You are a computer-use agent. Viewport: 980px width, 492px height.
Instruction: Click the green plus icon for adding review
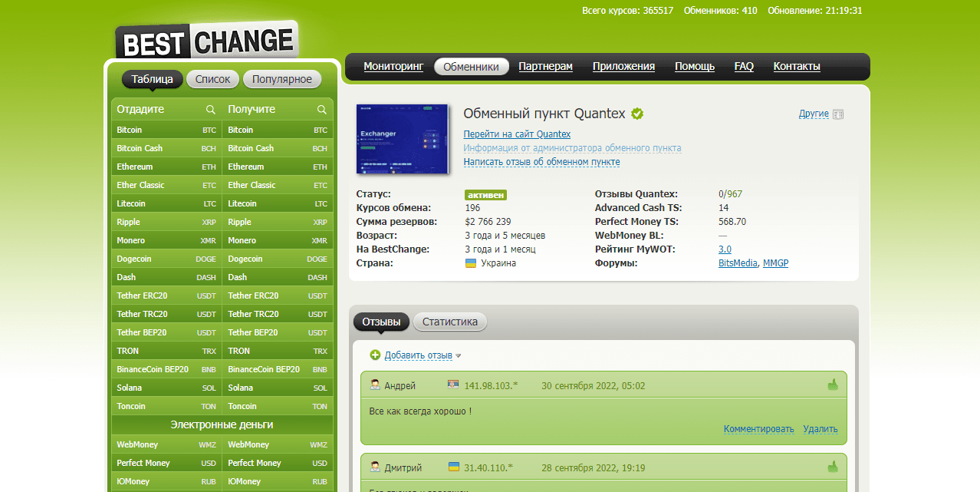tap(375, 355)
